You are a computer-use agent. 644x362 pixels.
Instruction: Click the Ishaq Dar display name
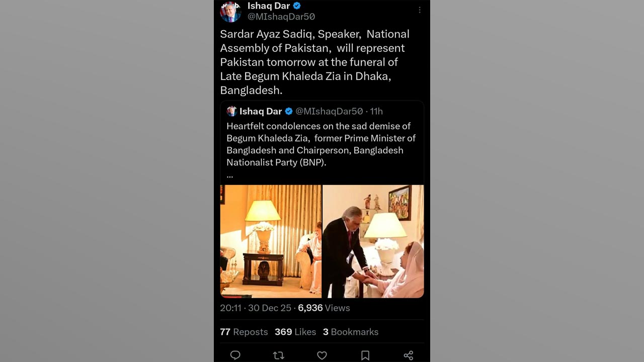(x=268, y=6)
